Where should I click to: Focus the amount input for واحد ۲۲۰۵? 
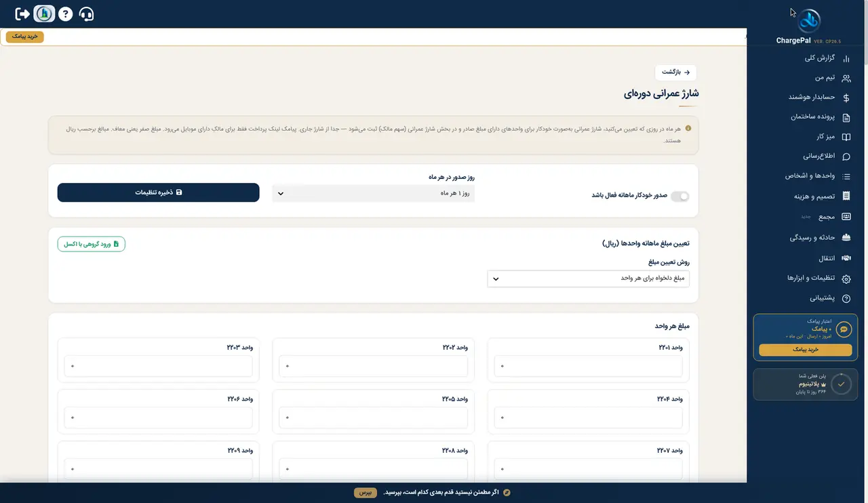(x=374, y=418)
